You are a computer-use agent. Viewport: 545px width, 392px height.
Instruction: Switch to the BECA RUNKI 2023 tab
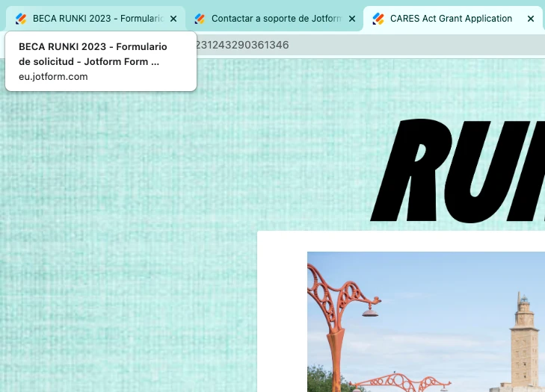tap(95, 19)
